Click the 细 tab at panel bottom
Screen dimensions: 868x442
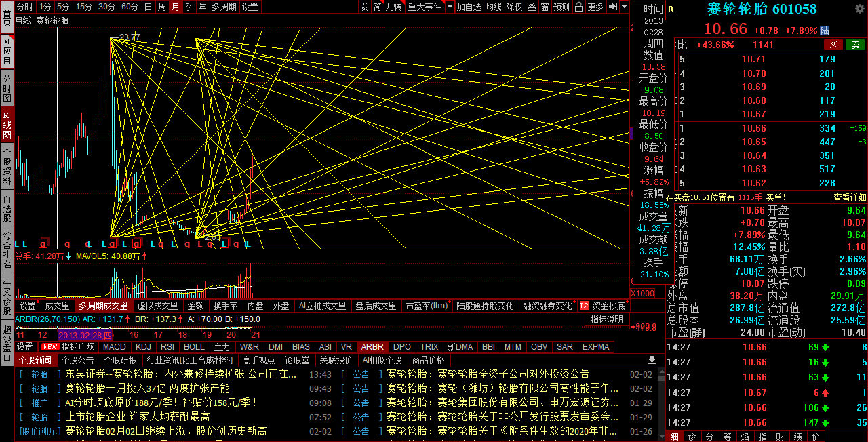click(x=673, y=437)
